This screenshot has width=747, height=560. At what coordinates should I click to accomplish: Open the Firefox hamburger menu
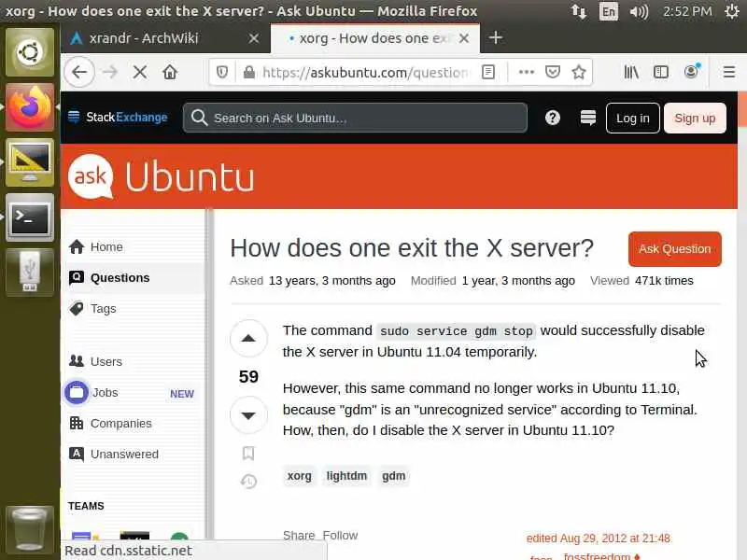pos(729,73)
